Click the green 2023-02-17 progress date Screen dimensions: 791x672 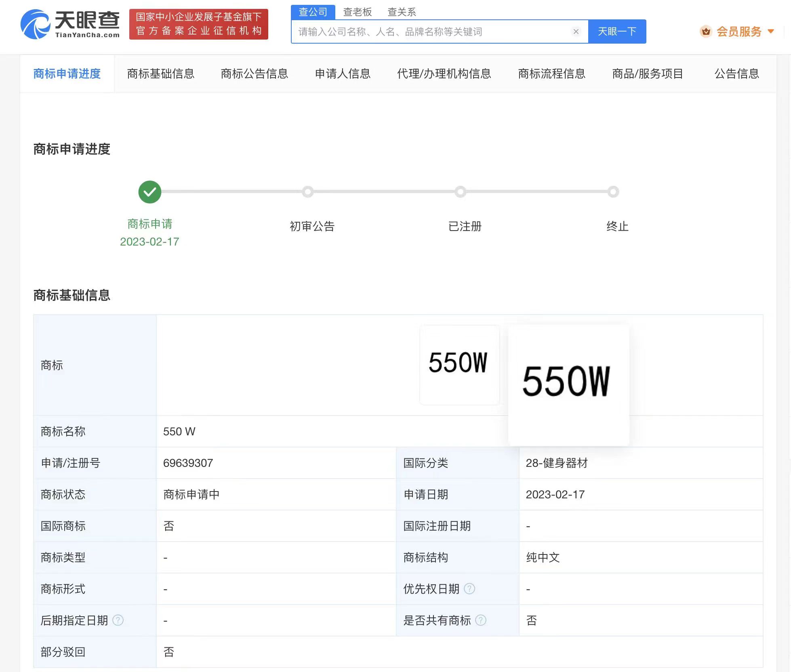pos(149,241)
